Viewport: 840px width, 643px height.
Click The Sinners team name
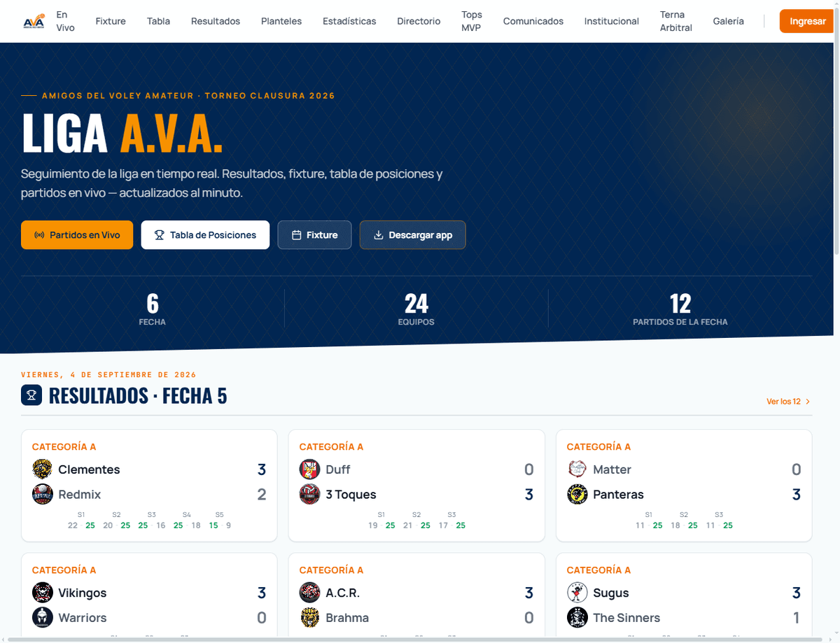[626, 618]
